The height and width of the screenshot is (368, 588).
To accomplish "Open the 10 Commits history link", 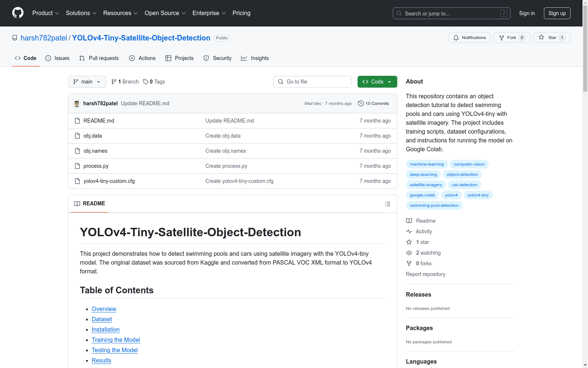I will click(373, 103).
